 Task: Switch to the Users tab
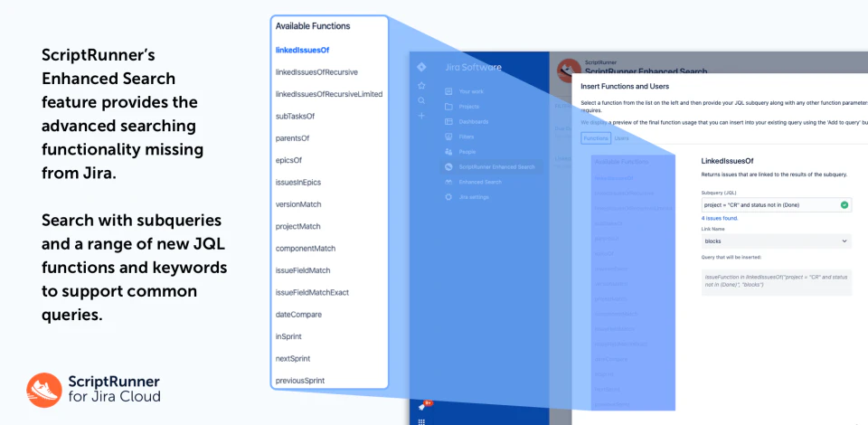coord(622,138)
